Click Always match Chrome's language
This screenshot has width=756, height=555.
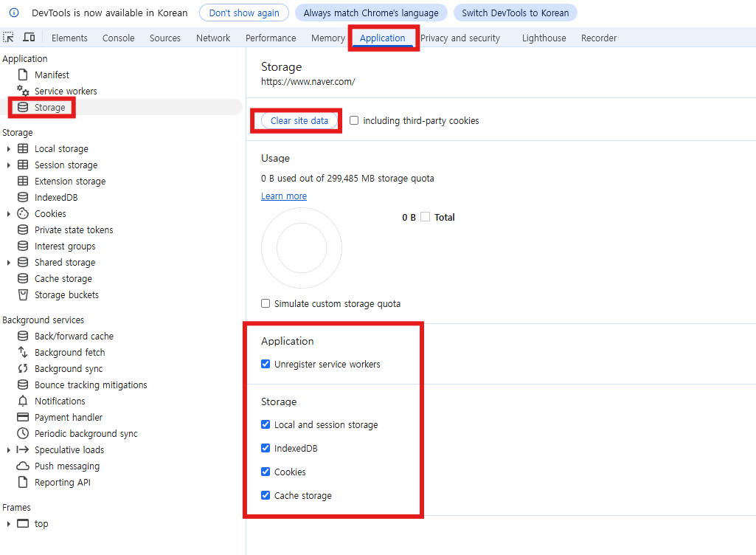pyautogui.click(x=371, y=13)
